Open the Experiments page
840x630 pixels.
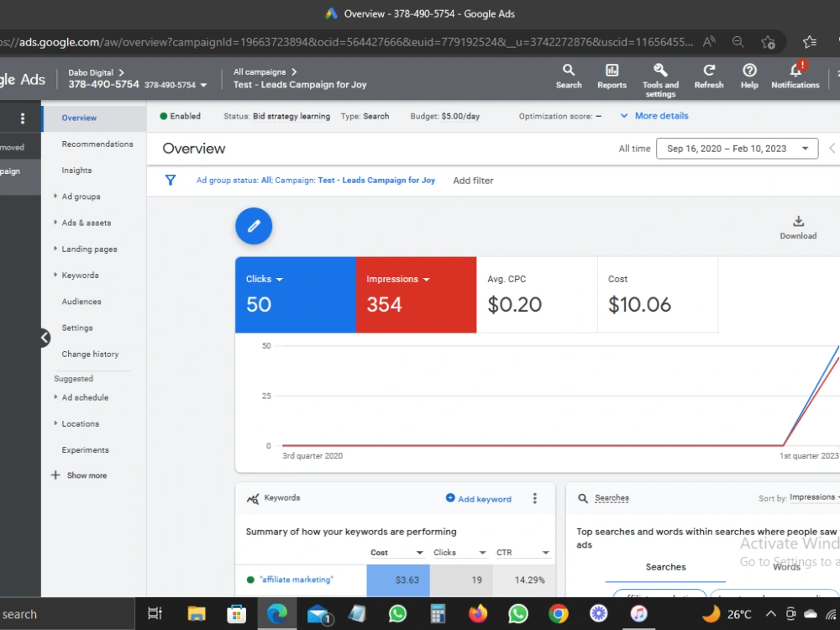(x=85, y=450)
